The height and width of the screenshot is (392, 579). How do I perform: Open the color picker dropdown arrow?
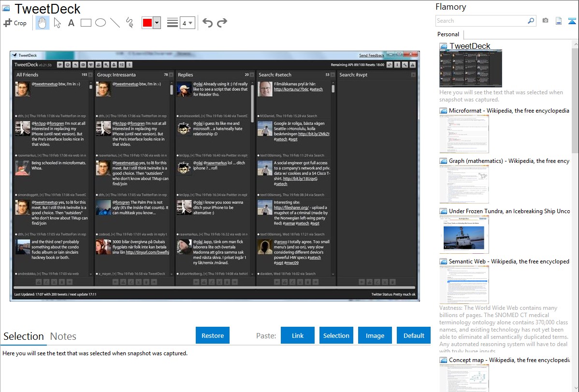(x=157, y=23)
